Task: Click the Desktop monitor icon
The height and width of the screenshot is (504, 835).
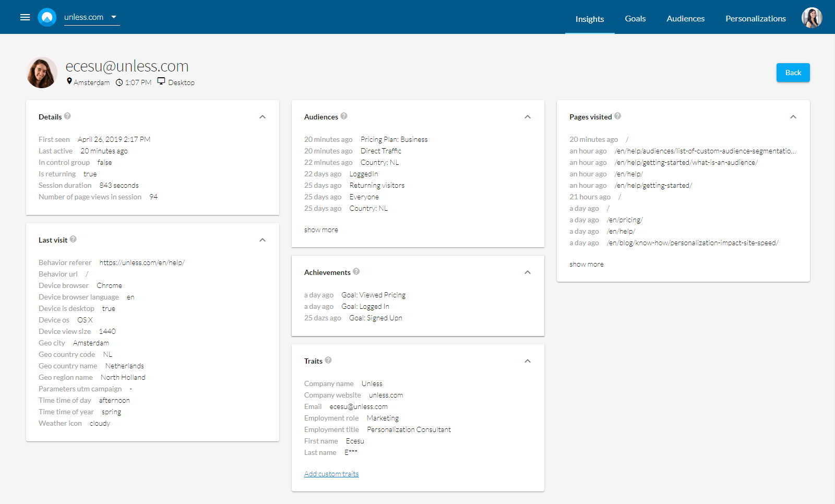Action: click(x=161, y=81)
